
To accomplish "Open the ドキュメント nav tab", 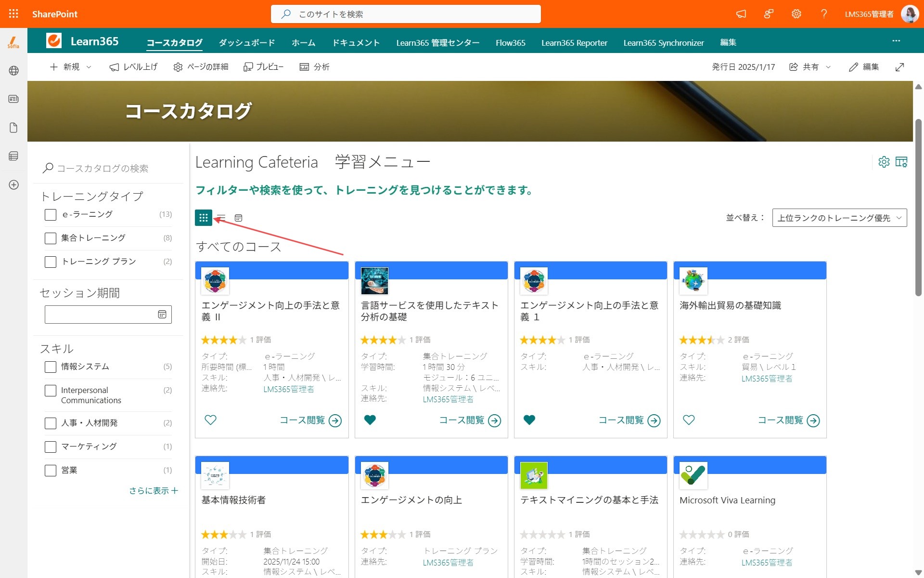I will tap(356, 42).
